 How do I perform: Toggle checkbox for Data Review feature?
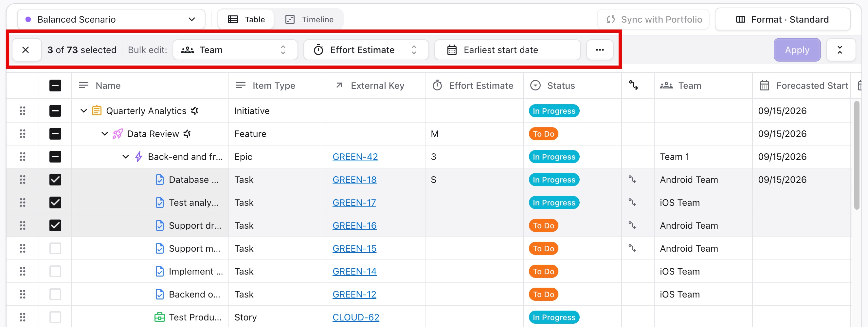click(x=55, y=134)
